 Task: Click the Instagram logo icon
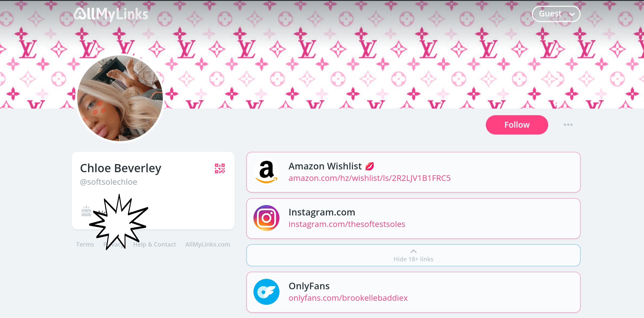click(x=266, y=218)
